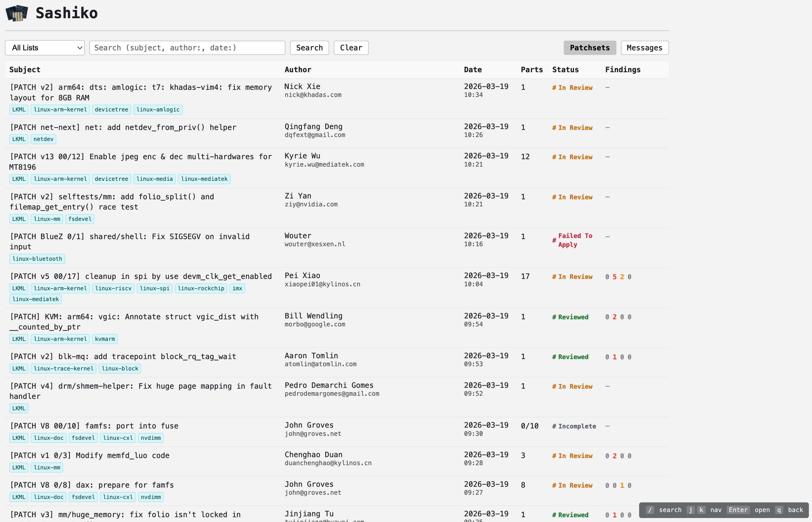Image resolution: width=812 pixels, height=522 pixels.
Task: Open the netdev_from_priv() helper patch
Action: (123, 127)
